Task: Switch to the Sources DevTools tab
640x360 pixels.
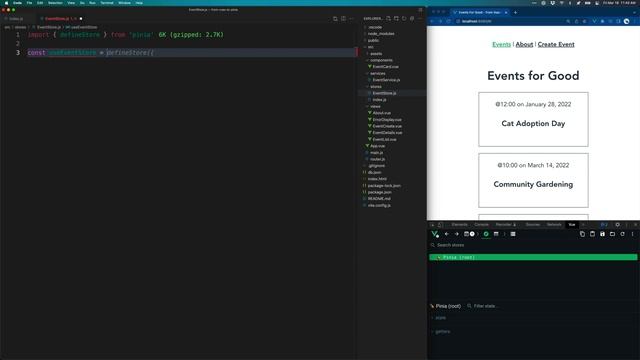Action: pyautogui.click(x=533, y=224)
